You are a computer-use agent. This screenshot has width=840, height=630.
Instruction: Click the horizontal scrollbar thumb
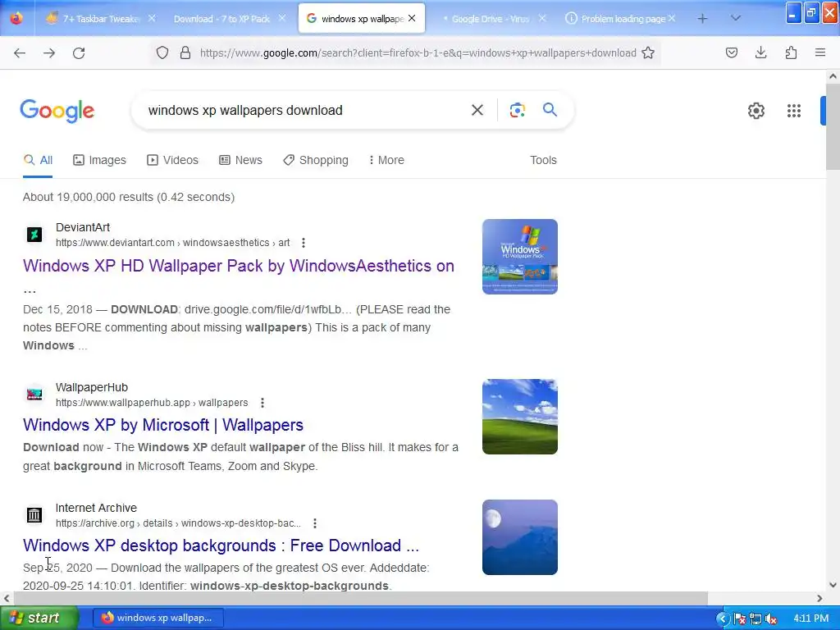click(361, 598)
